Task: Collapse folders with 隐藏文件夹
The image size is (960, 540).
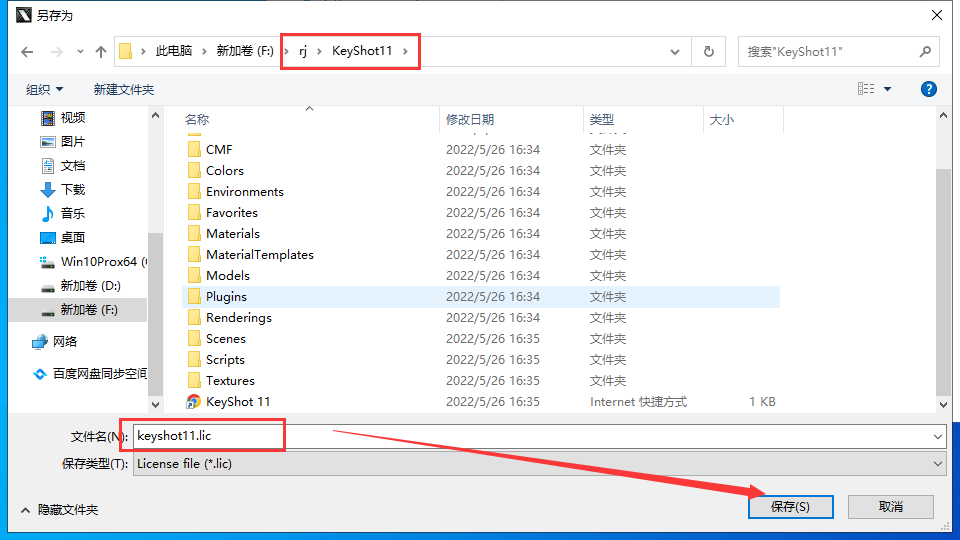Action: [x=59, y=510]
